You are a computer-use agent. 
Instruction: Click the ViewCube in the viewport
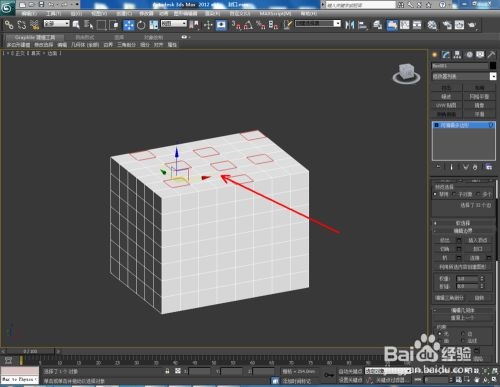pos(406,73)
